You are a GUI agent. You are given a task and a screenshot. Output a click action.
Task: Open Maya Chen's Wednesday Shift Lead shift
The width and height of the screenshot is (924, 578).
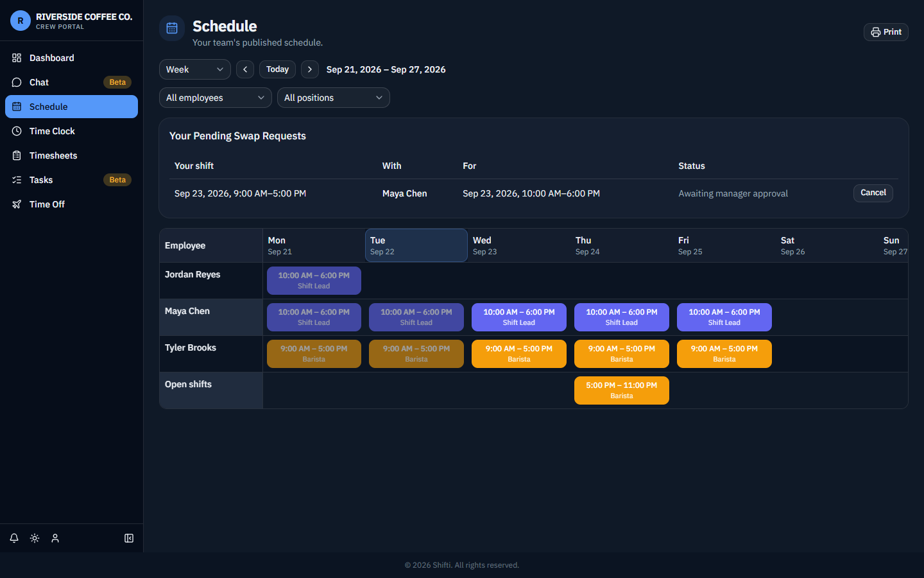point(519,317)
